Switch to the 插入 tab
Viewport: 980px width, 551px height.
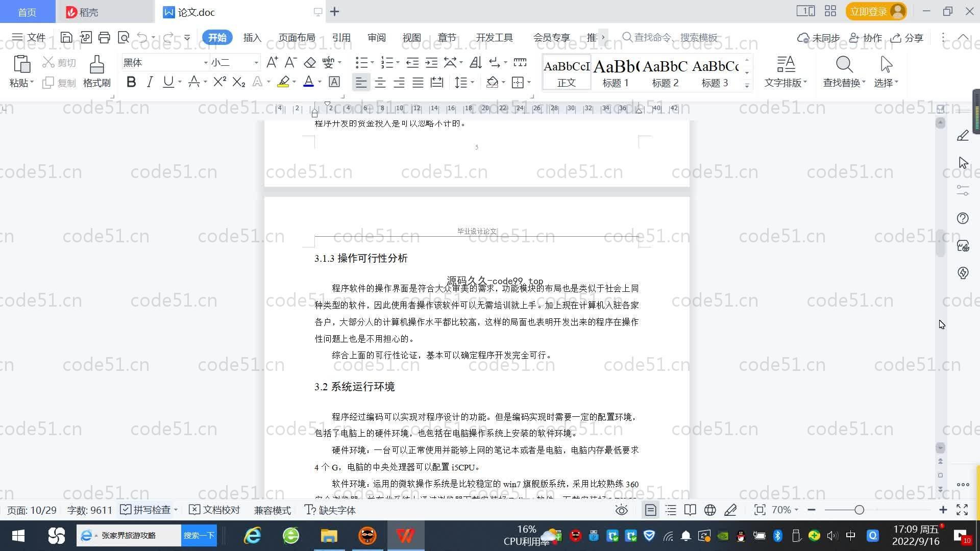click(x=252, y=37)
